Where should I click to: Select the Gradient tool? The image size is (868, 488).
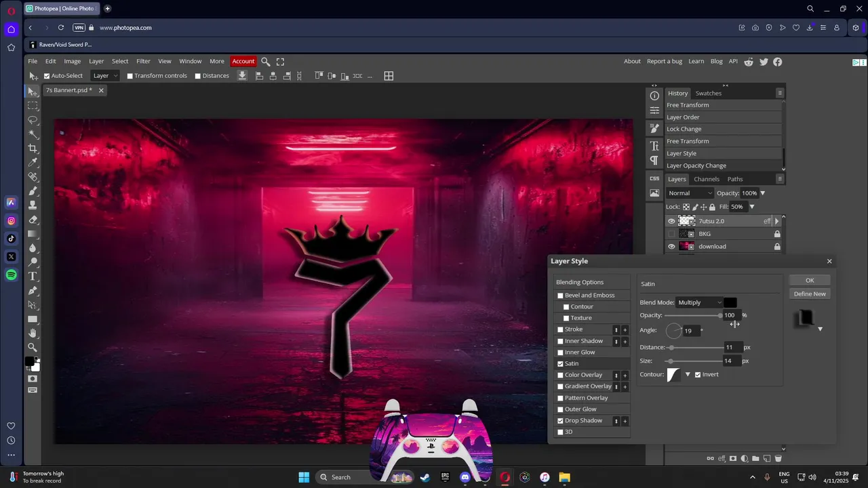[x=33, y=234]
